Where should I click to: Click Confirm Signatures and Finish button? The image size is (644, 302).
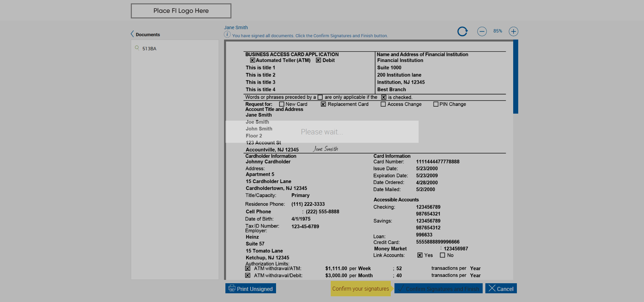click(x=438, y=289)
